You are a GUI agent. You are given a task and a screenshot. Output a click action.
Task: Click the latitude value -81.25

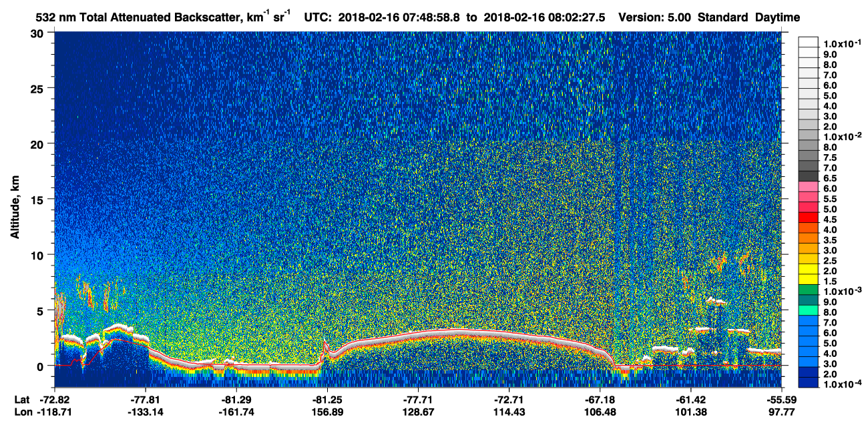pos(327,400)
